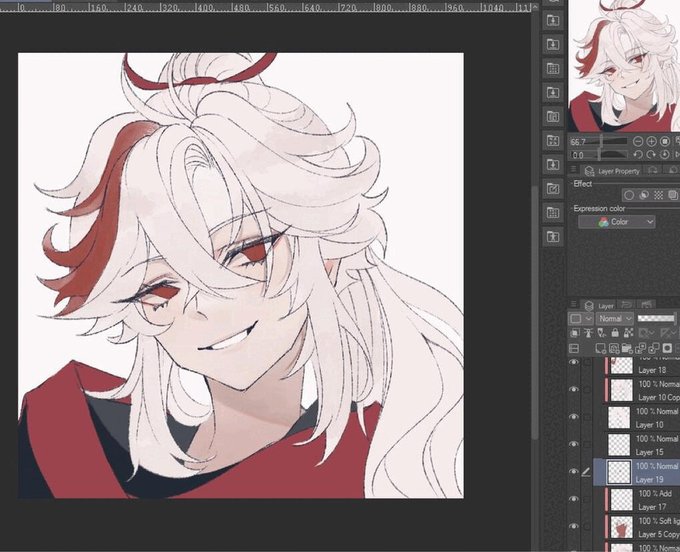
Task: Open the Normal blending mode dropdown
Action: pyautogui.click(x=615, y=318)
